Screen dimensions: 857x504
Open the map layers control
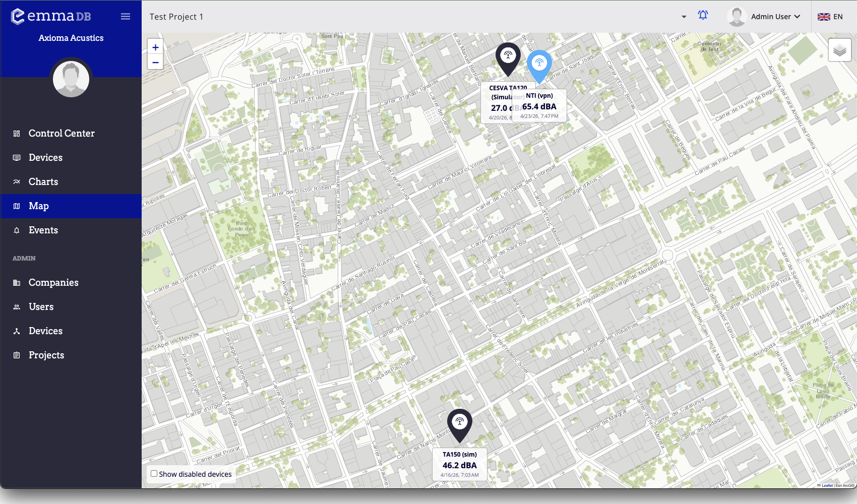(x=839, y=50)
